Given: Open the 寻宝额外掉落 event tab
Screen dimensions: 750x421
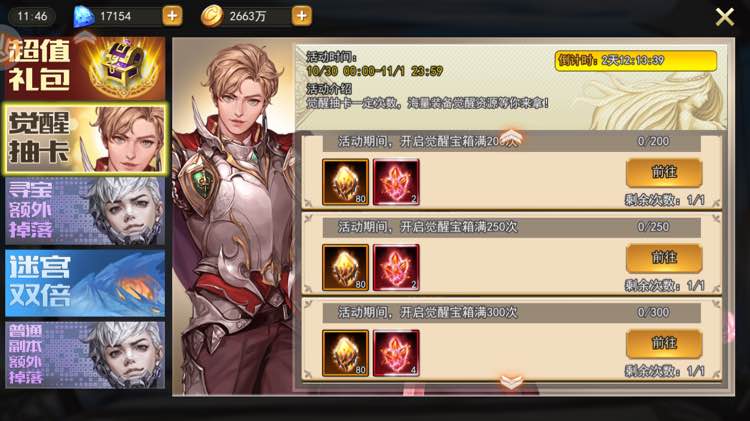Looking at the screenshot, I should [85, 211].
